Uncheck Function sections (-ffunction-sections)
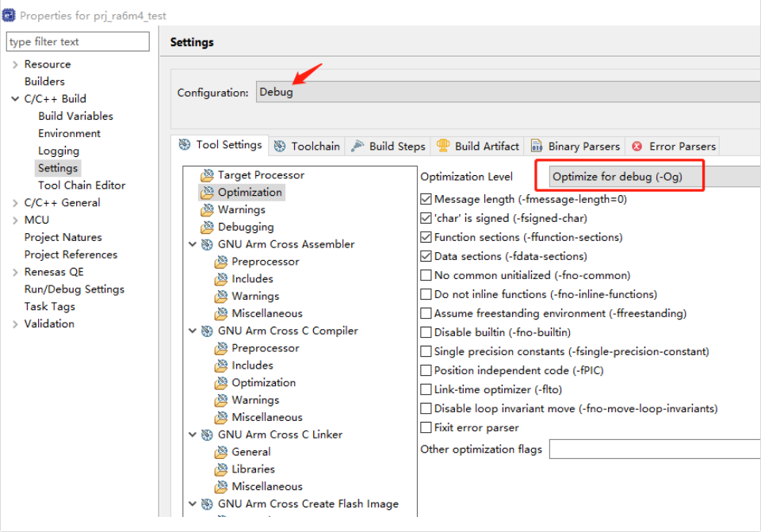 pyautogui.click(x=426, y=237)
